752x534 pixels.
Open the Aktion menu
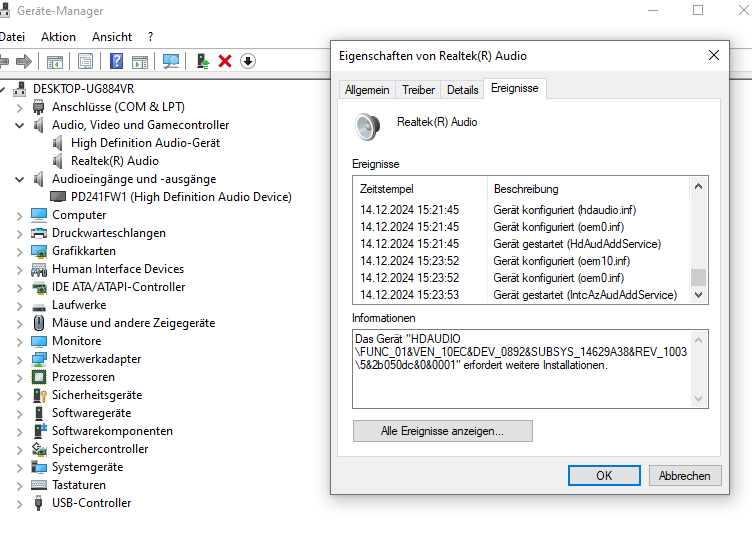tap(58, 37)
